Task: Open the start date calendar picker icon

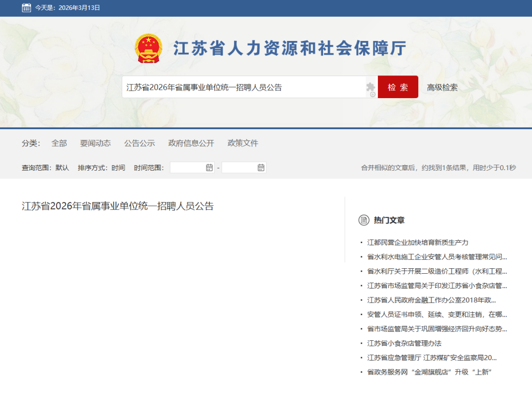Action: pyautogui.click(x=209, y=168)
